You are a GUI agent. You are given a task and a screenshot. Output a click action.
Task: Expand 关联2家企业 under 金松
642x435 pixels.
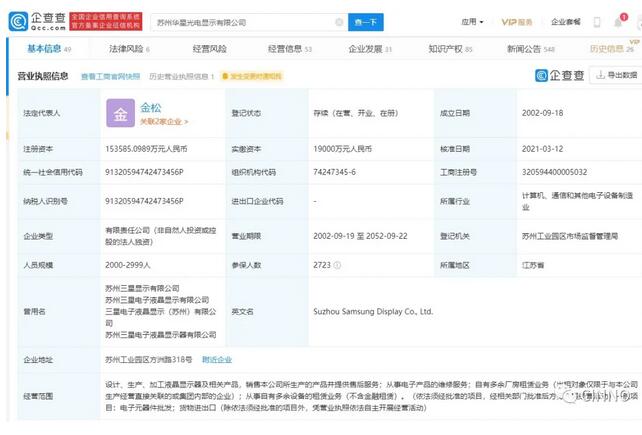click(163, 122)
